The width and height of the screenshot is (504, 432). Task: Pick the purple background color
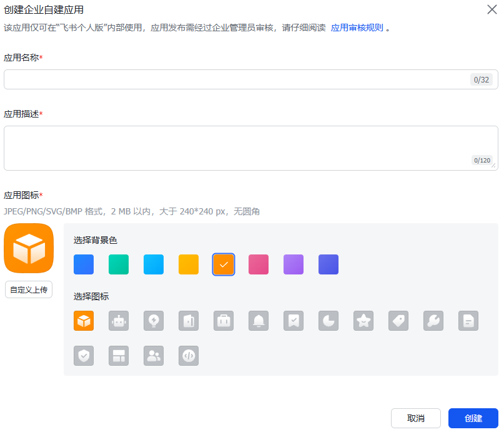[x=294, y=264]
